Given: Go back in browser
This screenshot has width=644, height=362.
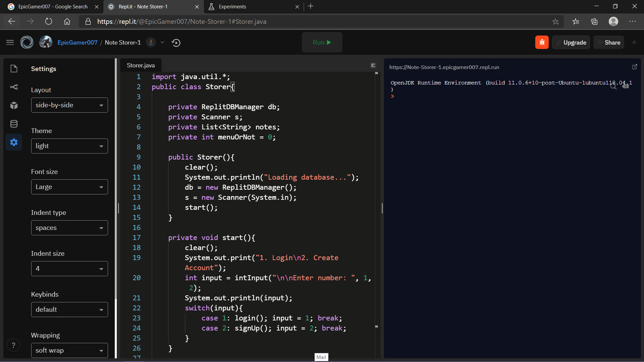Looking at the screenshot, I should point(12,21).
